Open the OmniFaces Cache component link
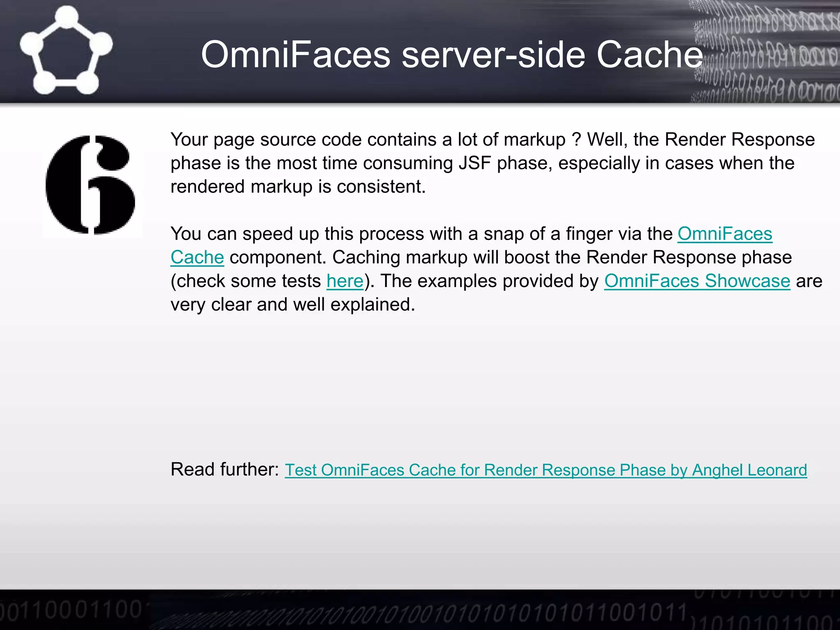The height and width of the screenshot is (630, 840). pyautogui.click(x=725, y=234)
